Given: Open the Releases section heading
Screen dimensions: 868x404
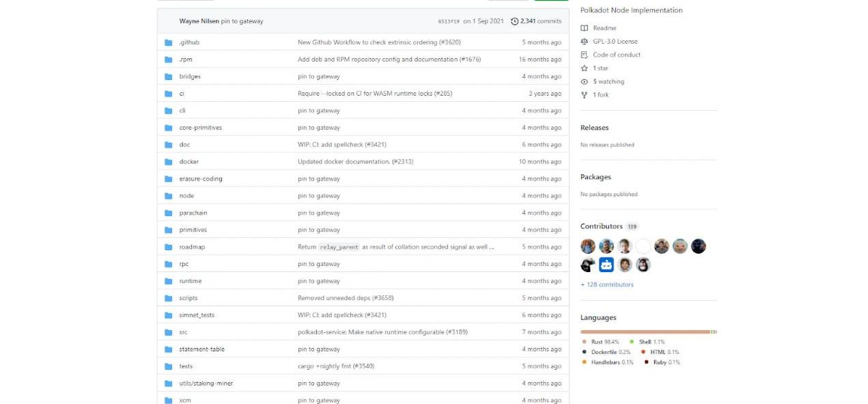Looking at the screenshot, I should [x=594, y=128].
